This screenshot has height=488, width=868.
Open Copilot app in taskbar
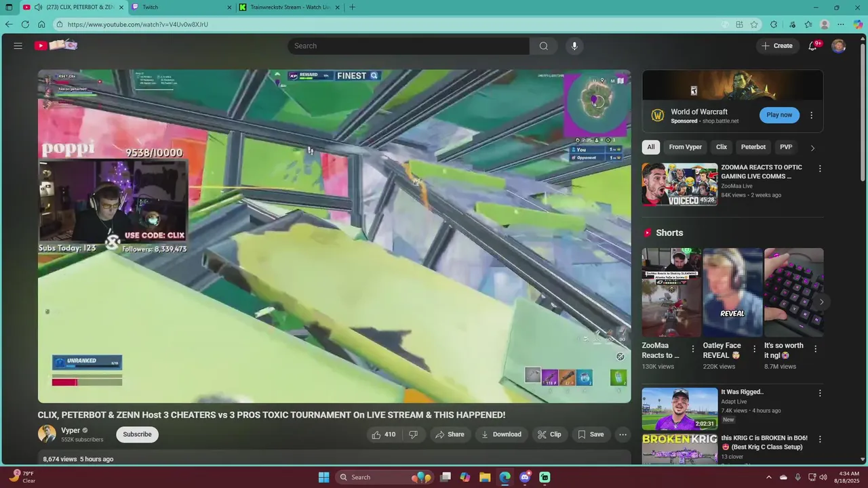point(465,477)
